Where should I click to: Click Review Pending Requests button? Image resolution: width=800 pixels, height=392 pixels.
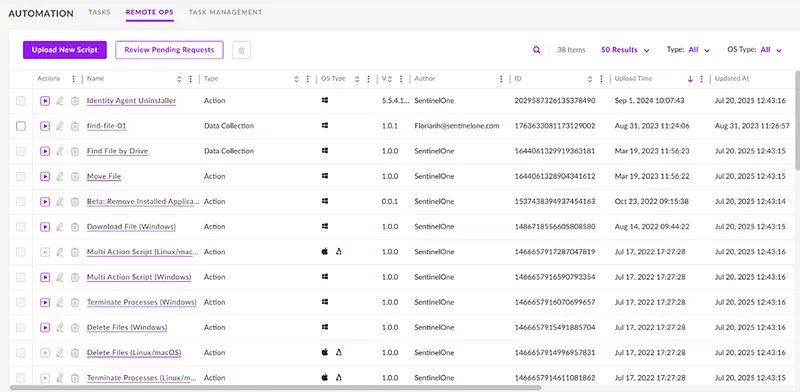click(169, 50)
